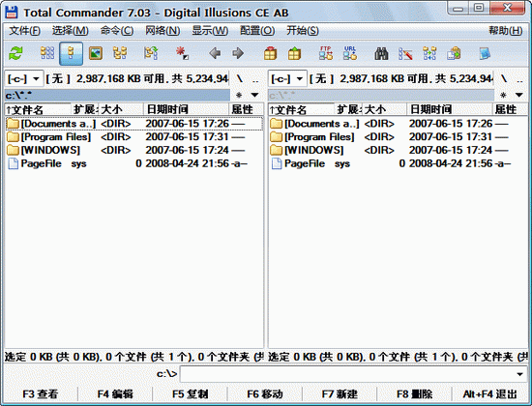The width and height of the screenshot is (532, 406).
Task: Open the left panel directory history arrow
Action: 254,96
